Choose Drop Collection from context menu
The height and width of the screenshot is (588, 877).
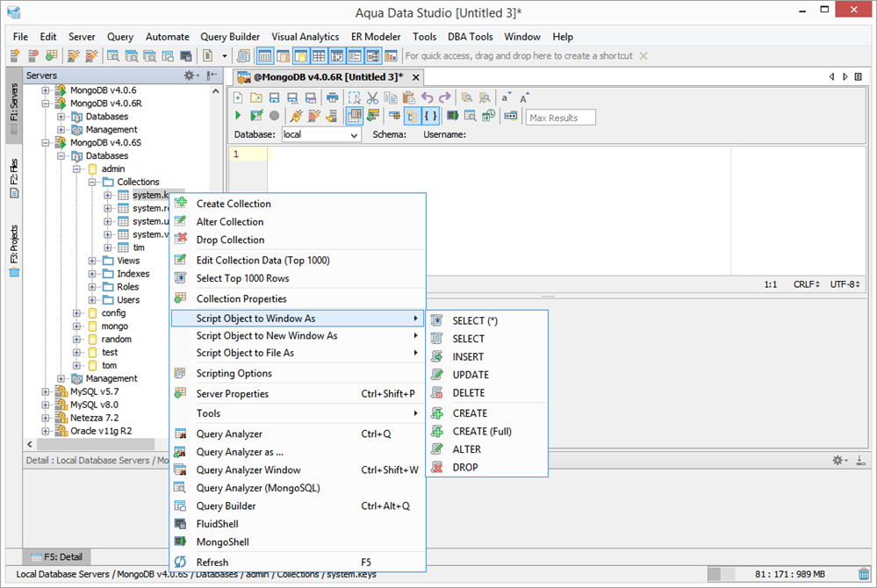[298, 240]
